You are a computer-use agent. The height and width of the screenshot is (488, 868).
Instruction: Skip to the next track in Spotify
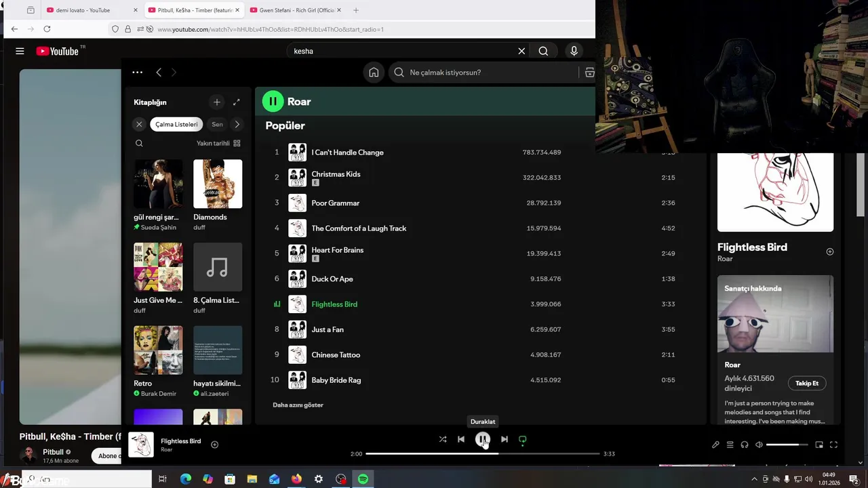(x=504, y=439)
